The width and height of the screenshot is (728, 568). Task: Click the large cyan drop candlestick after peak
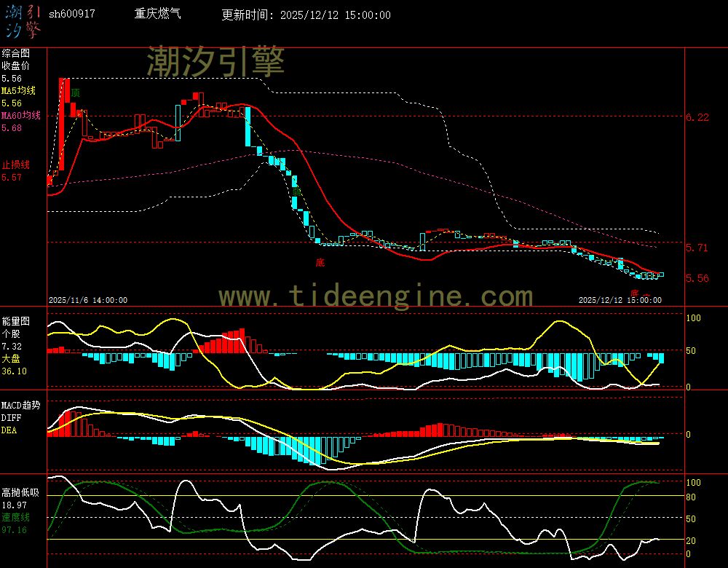click(248, 126)
